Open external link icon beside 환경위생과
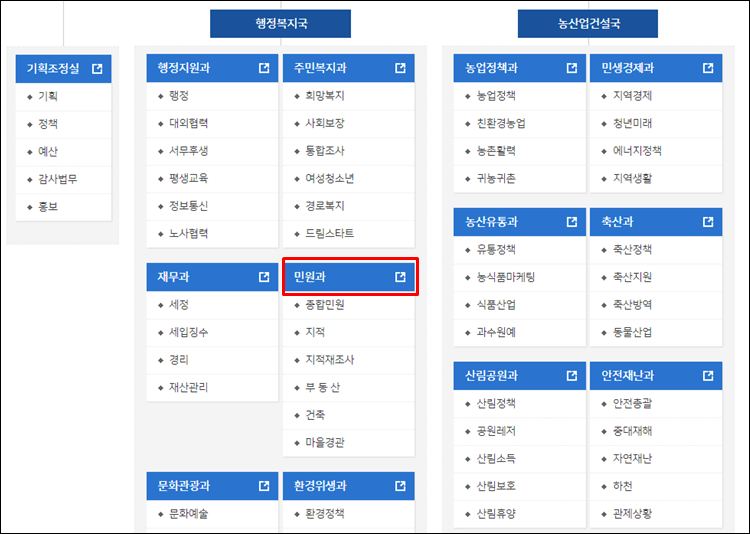 click(400, 486)
